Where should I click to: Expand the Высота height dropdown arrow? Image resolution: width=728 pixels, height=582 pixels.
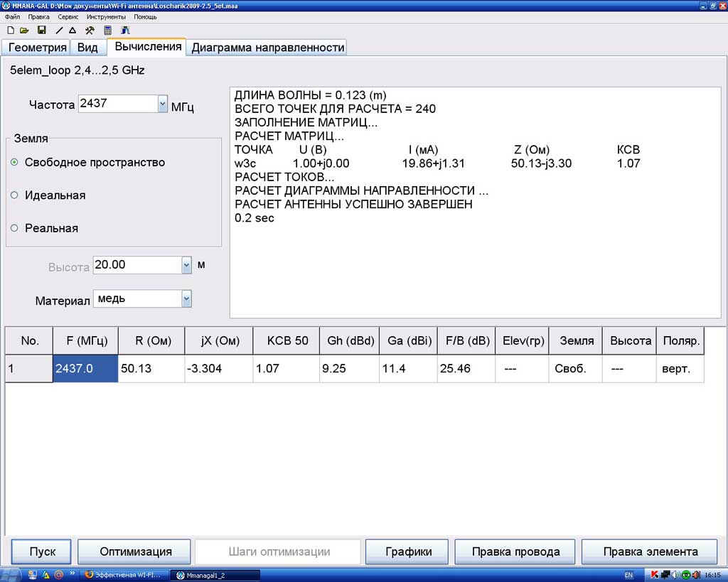(x=186, y=265)
